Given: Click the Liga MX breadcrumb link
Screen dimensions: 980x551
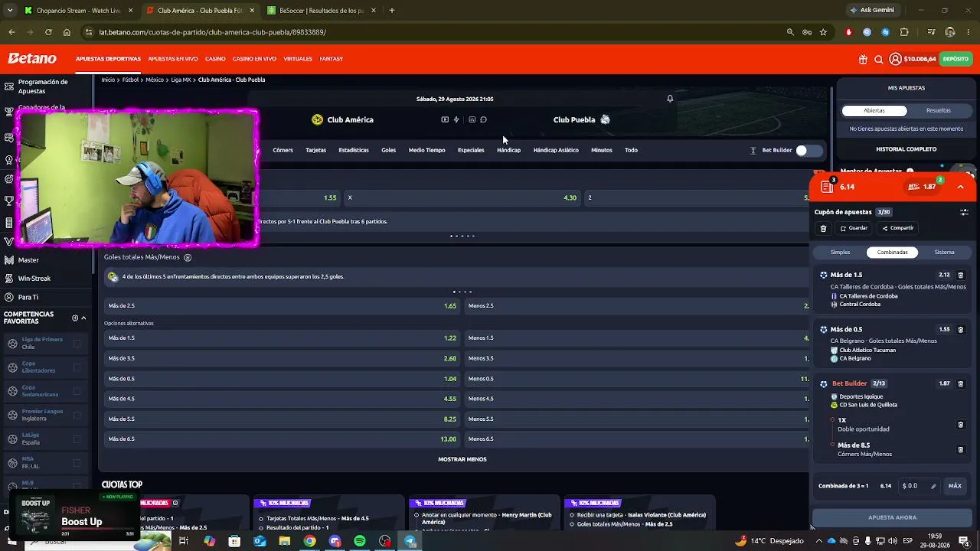Looking at the screenshot, I should (x=181, y=80).
